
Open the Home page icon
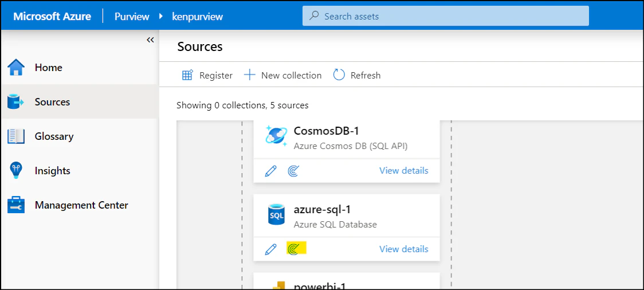pos(16,68)
